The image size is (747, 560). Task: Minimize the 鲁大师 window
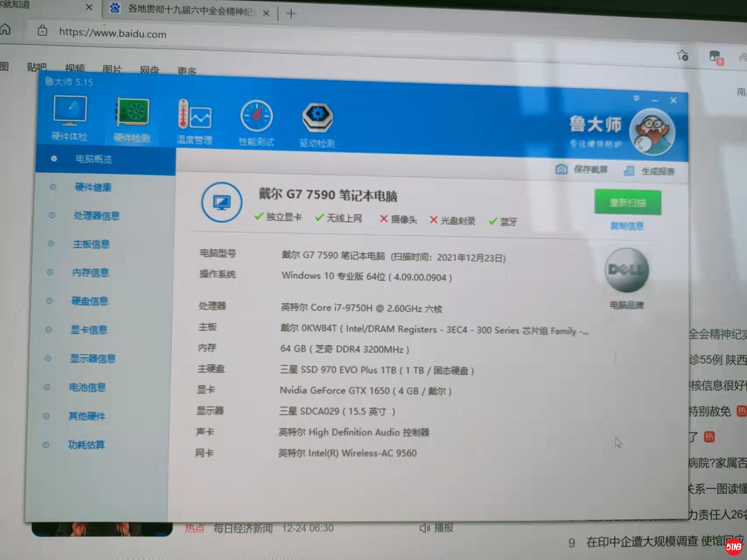click(655, 100)
